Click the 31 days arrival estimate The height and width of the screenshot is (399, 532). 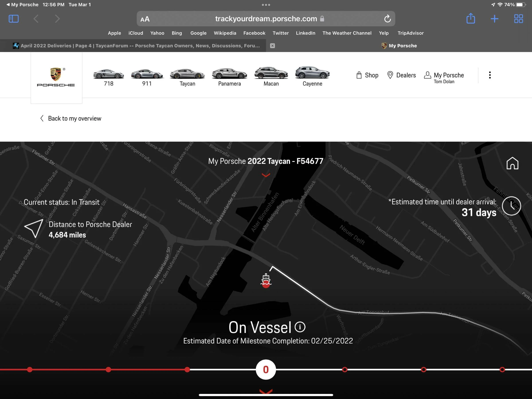479,213
